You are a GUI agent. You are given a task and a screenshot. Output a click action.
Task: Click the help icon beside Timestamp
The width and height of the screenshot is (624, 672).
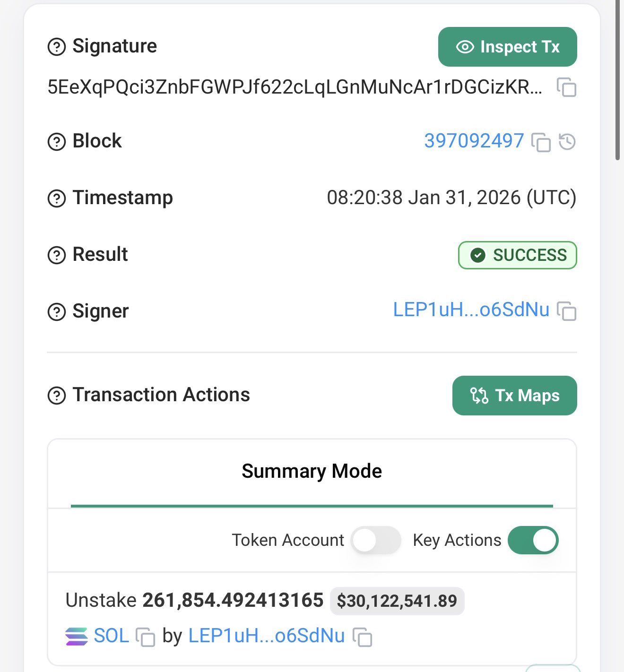point(57,198)
